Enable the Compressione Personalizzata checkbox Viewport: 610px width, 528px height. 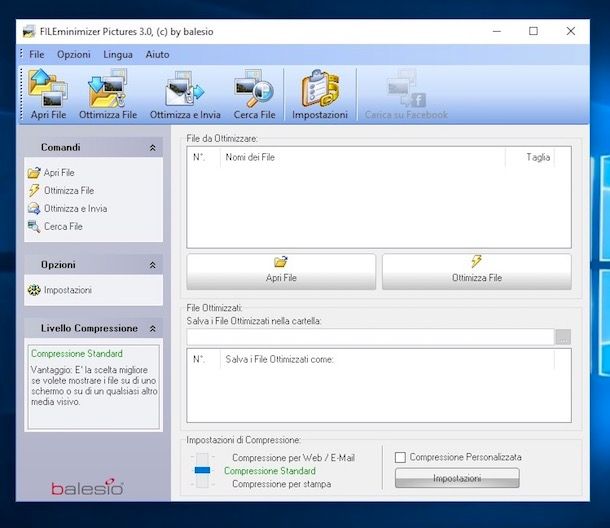pyautogui.click(x=401, y=457)
